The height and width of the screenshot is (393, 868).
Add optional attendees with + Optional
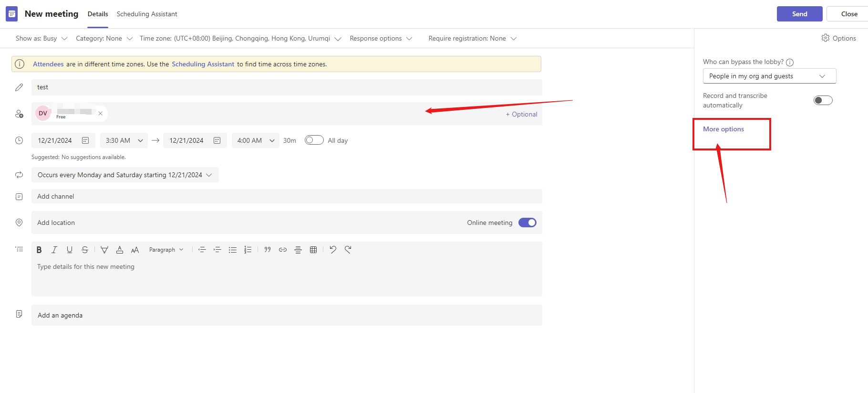coord(522,114)
